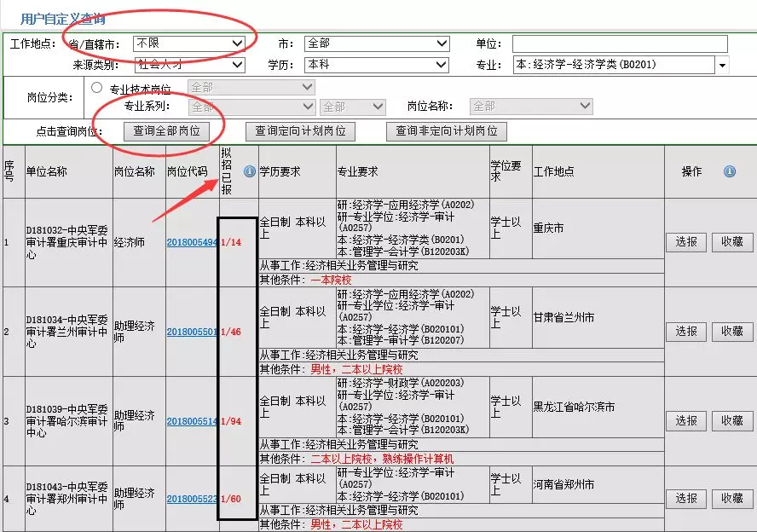Screen dimensions: 757x532
Task: Click 收藏 for the 河南省郑州市 position
Action: (732, 498)
